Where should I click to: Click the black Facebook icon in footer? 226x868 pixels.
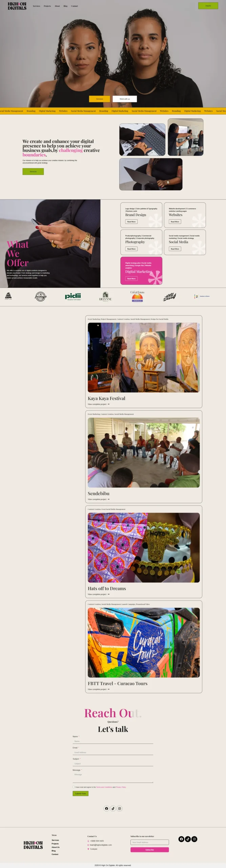(181, 839)
